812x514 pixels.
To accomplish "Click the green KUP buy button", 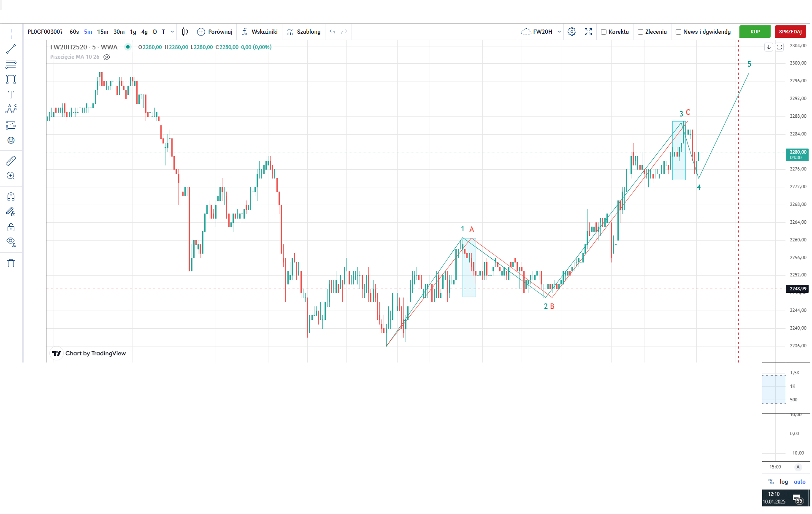I will click(755, 32).
